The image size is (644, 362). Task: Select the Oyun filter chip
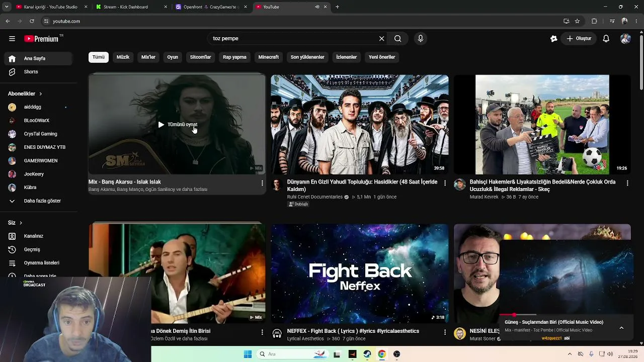click(x=173, y=57)
